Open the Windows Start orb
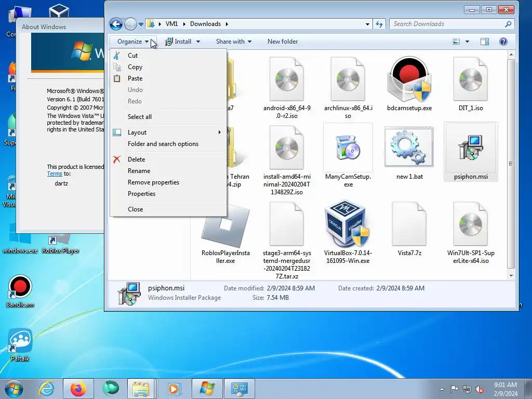The image size is (532, 399). tap(14, 389)
